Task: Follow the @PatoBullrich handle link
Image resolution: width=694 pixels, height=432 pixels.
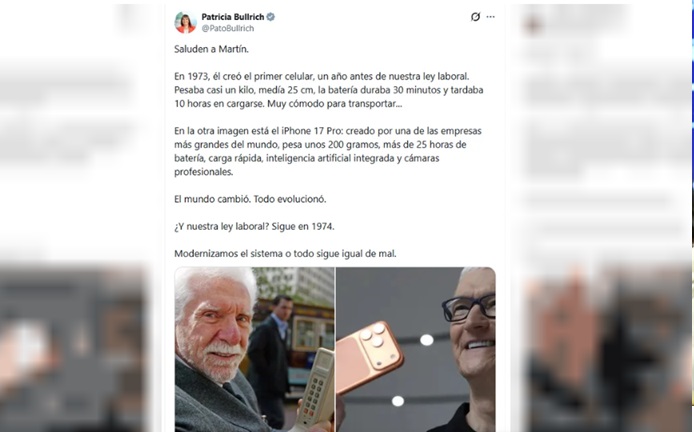Action: 227,28
